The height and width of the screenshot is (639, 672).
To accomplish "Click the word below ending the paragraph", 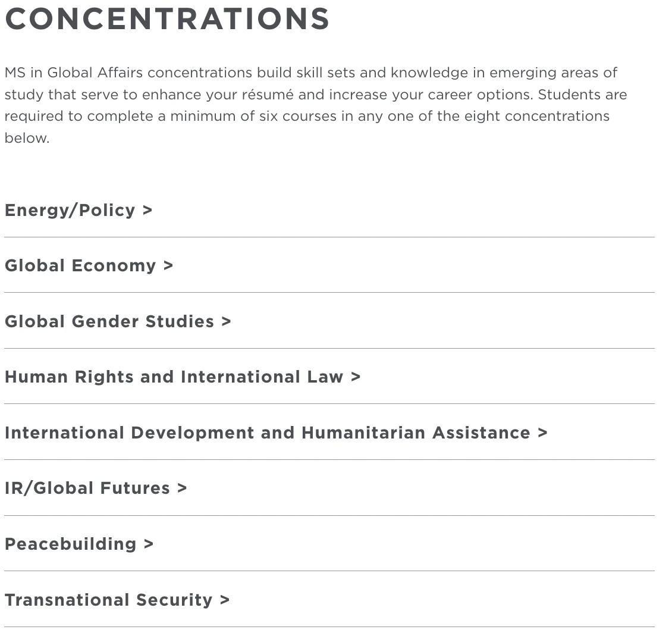I will click(x=26, y=138).
